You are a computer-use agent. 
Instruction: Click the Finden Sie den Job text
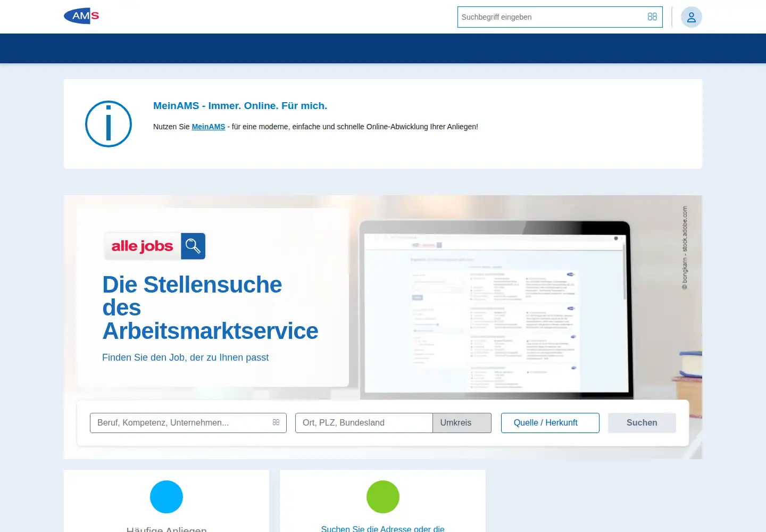[185, 358]
